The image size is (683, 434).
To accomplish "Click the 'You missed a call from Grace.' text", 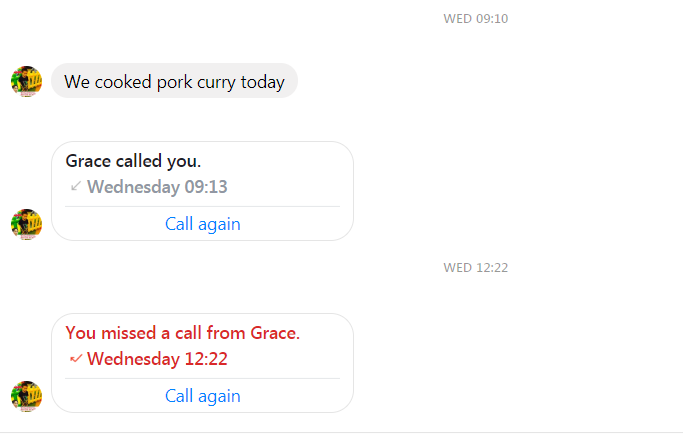I will tap(183, 333).
